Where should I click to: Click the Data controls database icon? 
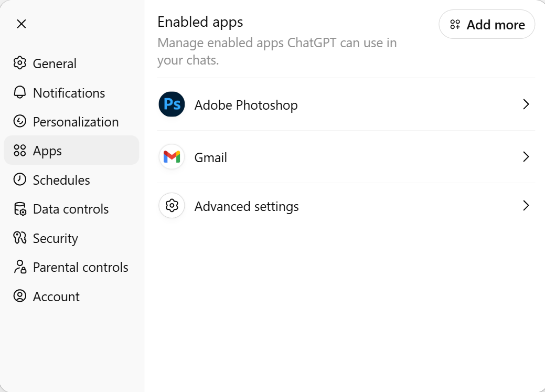[x=20, y=209]
